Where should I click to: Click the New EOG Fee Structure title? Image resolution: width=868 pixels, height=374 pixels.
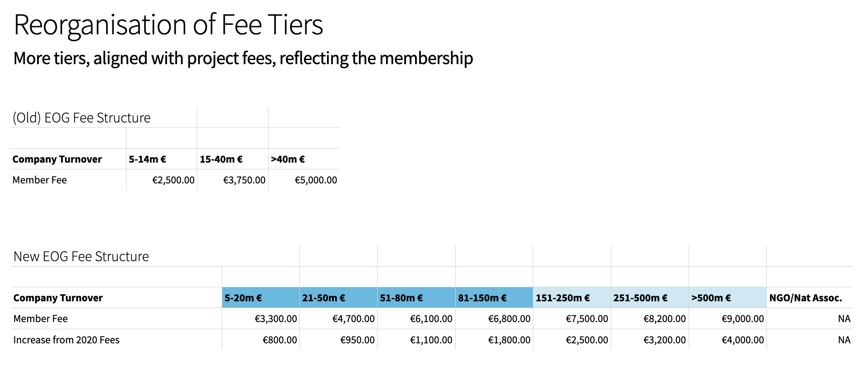(x=81, y=257)
